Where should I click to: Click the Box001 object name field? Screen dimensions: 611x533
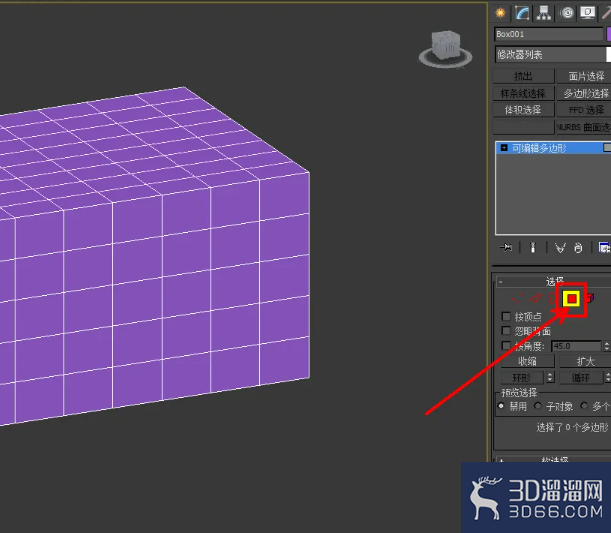[x=549, y=34]
